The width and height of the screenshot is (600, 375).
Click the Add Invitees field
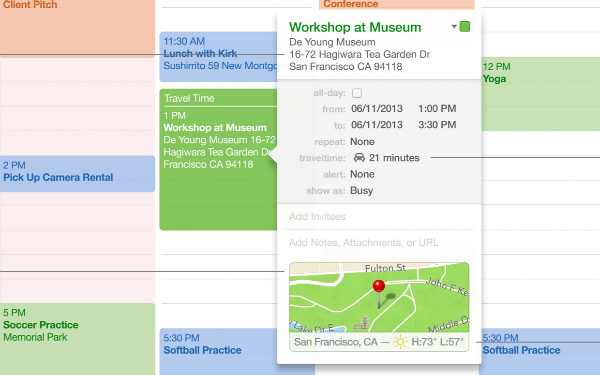[x=317, y=217]
